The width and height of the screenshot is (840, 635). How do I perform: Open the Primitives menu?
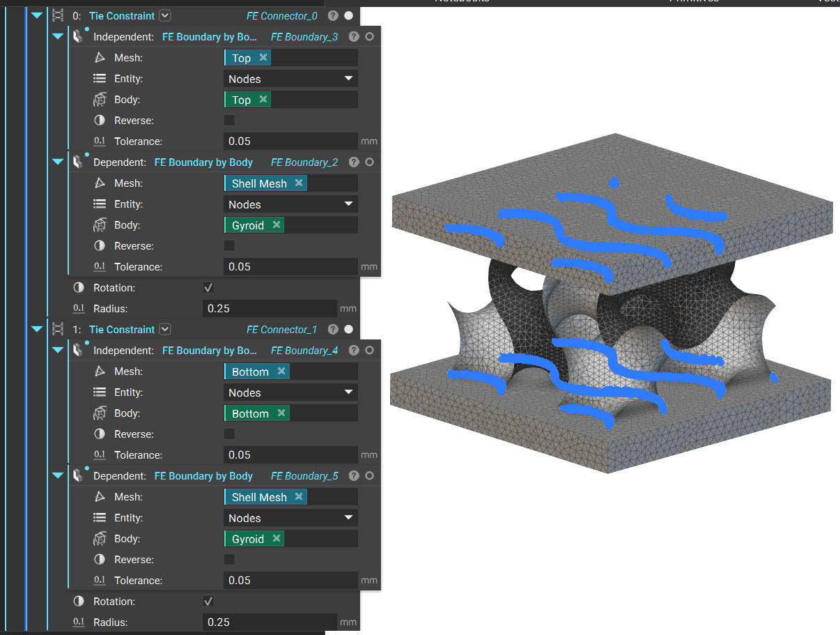click(x=694, y=2)
